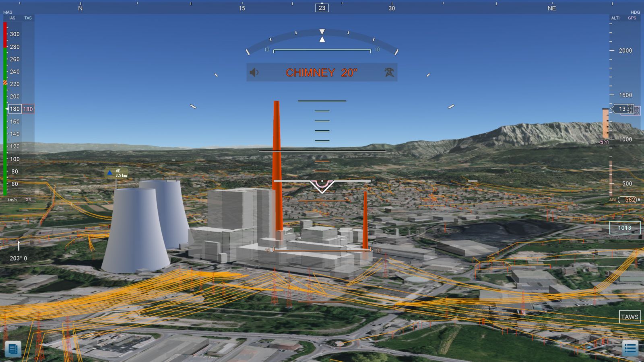Click the obstacle pylon icon in warning banner
This screenshot has width=644, height=362.
coord(389,72)
